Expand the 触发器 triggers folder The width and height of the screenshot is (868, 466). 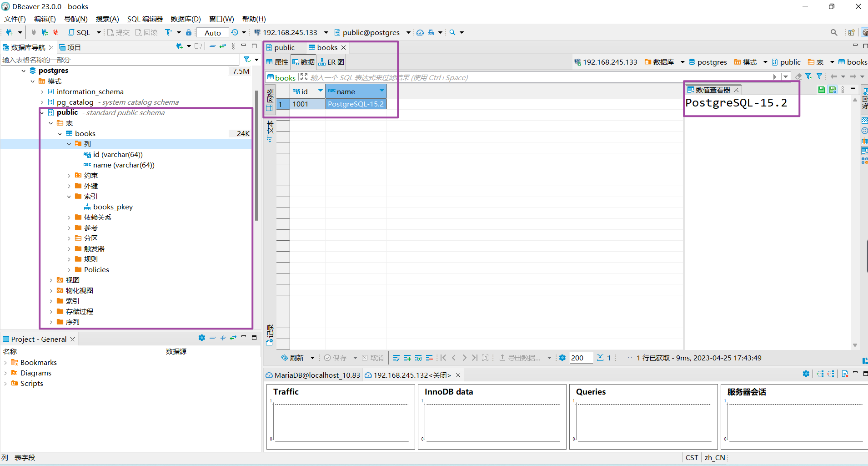coord(69,249)
